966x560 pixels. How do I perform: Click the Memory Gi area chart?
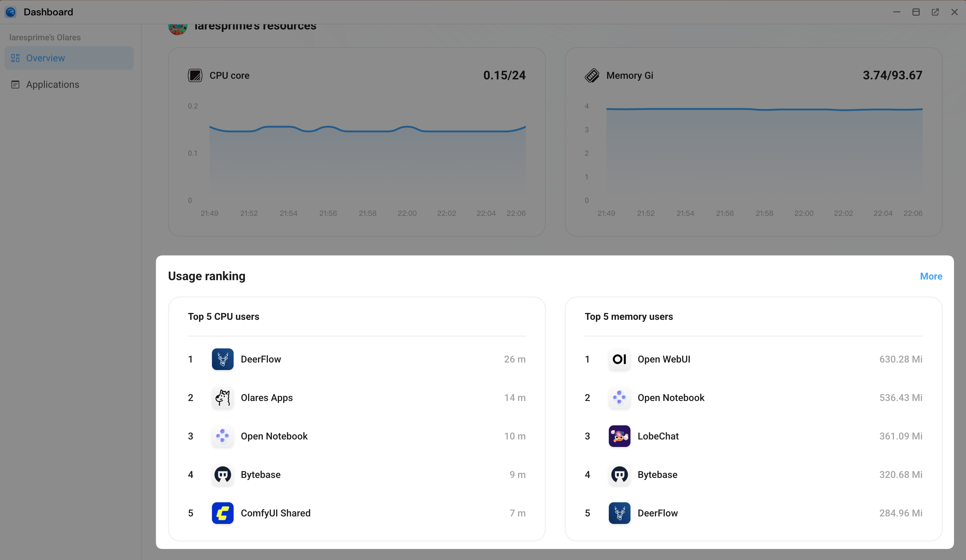click(763, 153)
